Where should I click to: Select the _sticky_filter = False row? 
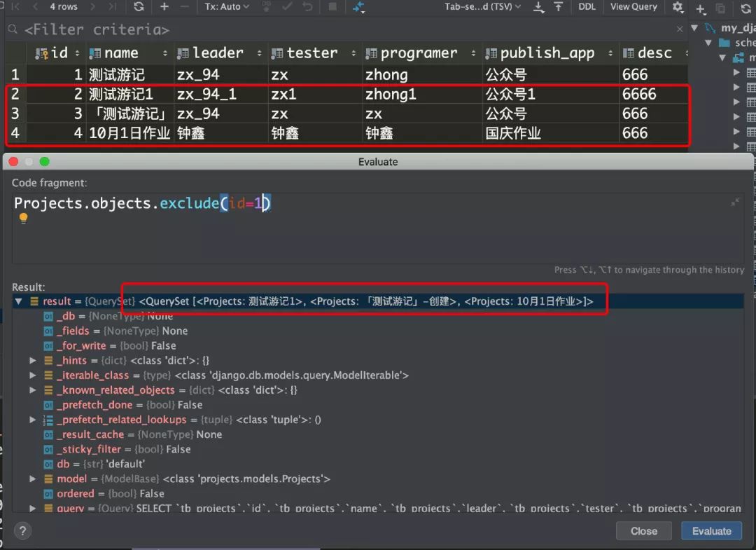pos(378,449)
